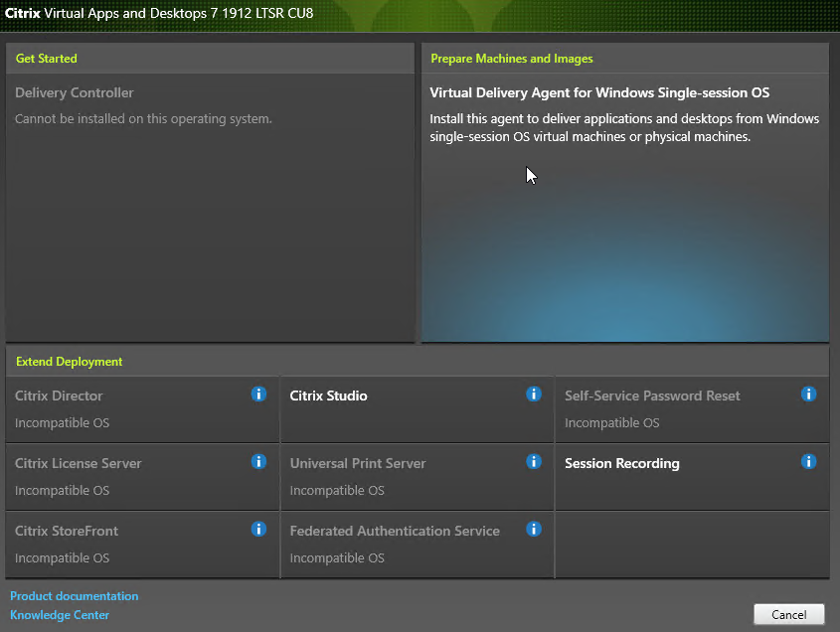
Task: Click the Citrix StoreFront tile
Action: (142, 545)
